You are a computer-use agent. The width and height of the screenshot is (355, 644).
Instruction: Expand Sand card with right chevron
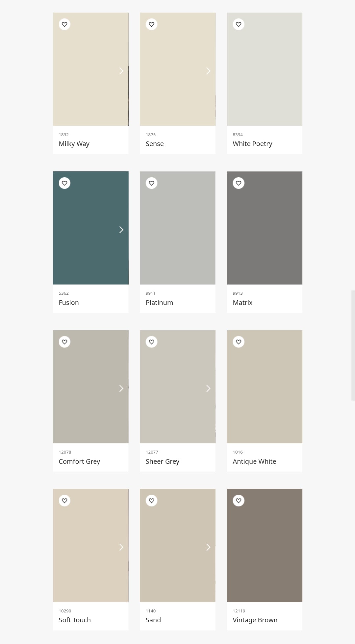point(208,547)
